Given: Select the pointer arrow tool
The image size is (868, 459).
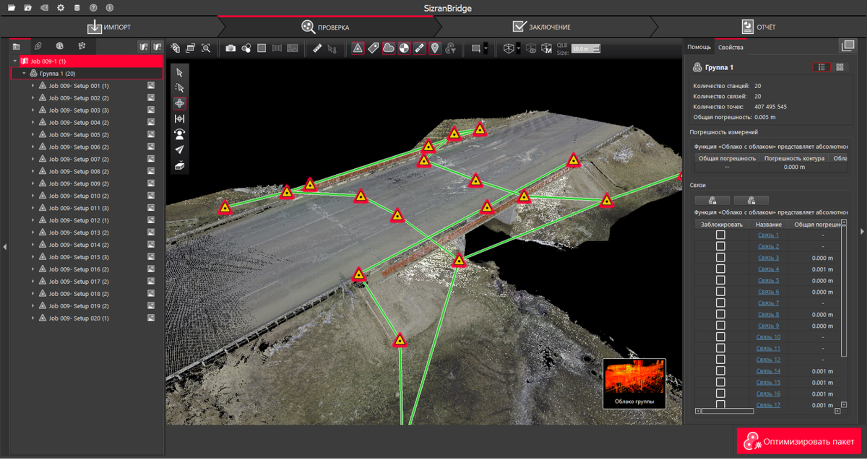Looking at the screenshot, I should [x=179, y=73].
